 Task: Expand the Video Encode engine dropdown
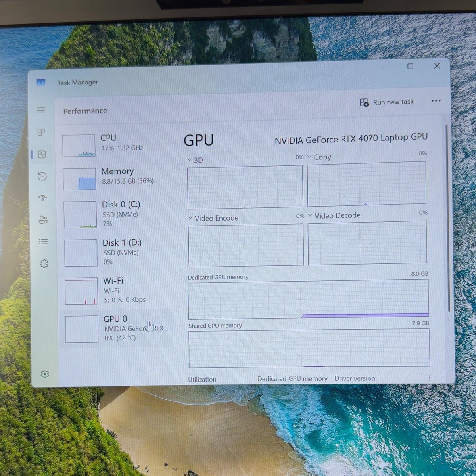(x=213, y=218)
